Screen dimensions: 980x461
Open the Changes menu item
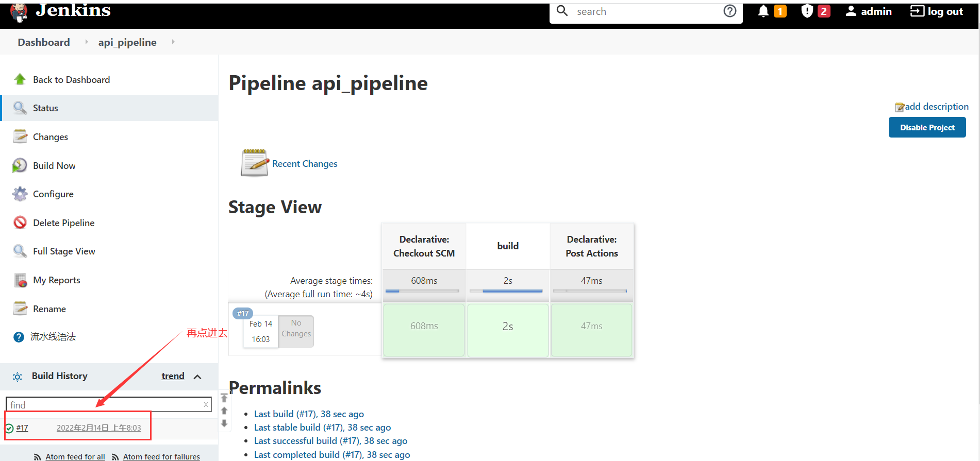coord(50,137)
